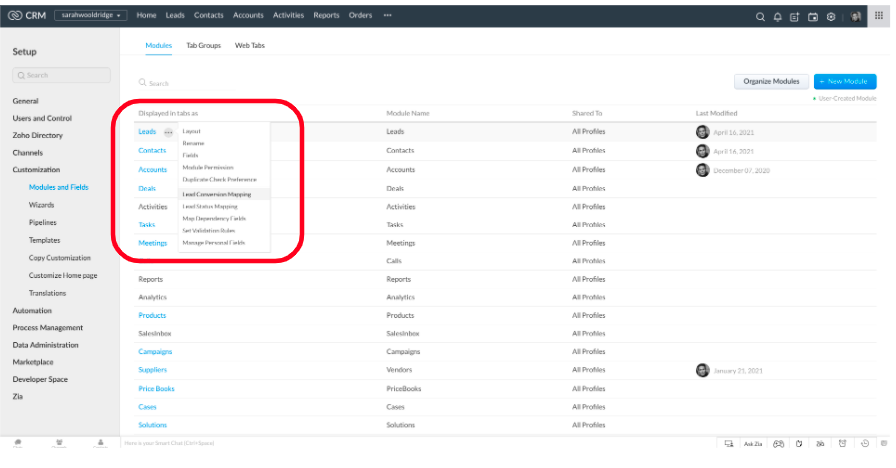Expand Data Administration section

46,345
